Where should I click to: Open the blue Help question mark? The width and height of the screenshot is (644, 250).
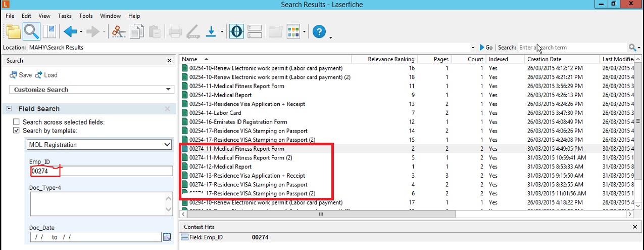click(x=319, y=32)
